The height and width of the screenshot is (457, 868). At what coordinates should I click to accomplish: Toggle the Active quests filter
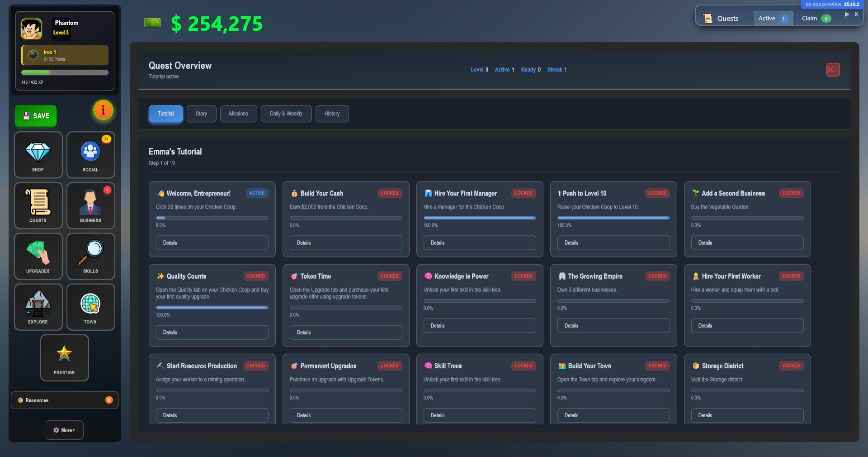pyautogui.click(x=773, y=19)
